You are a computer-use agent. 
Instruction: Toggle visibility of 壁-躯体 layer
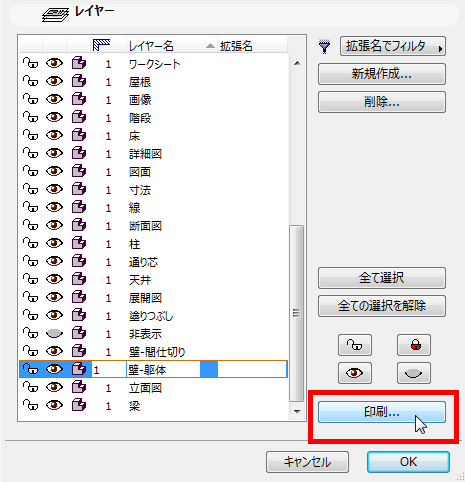54,369
